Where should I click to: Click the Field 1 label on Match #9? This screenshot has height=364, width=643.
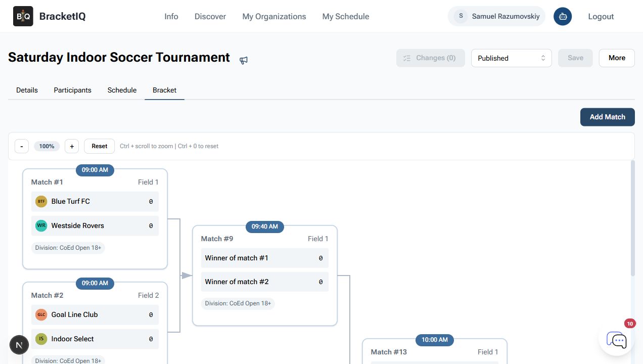[x=318, y=239]
